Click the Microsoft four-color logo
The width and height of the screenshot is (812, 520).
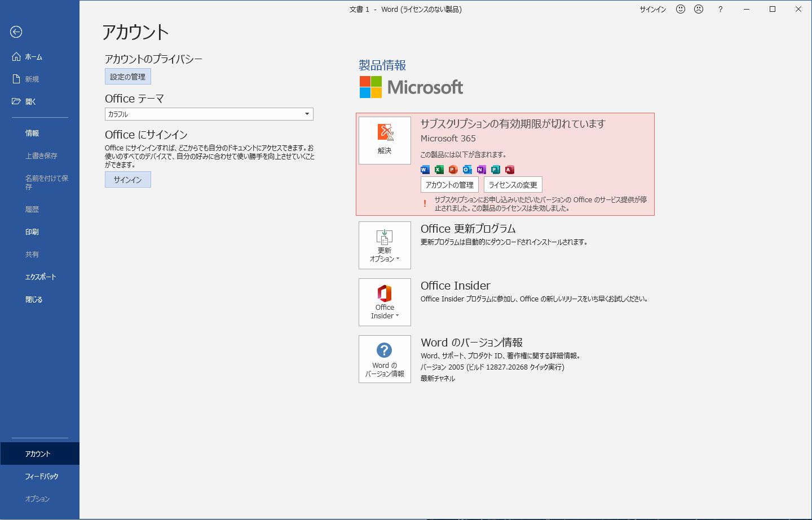pyautogui.click(x=369, y=87)
